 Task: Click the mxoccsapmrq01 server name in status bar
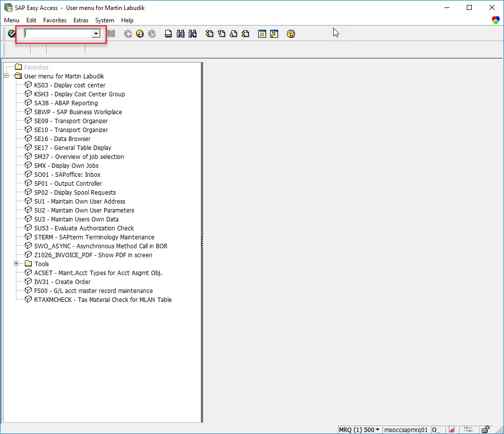coord(406,430)
